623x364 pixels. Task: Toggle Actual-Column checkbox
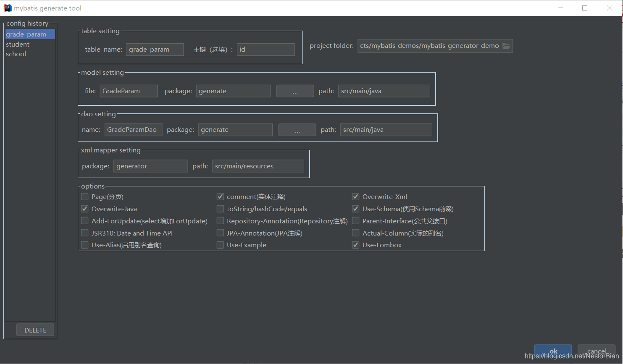(355, 233)
